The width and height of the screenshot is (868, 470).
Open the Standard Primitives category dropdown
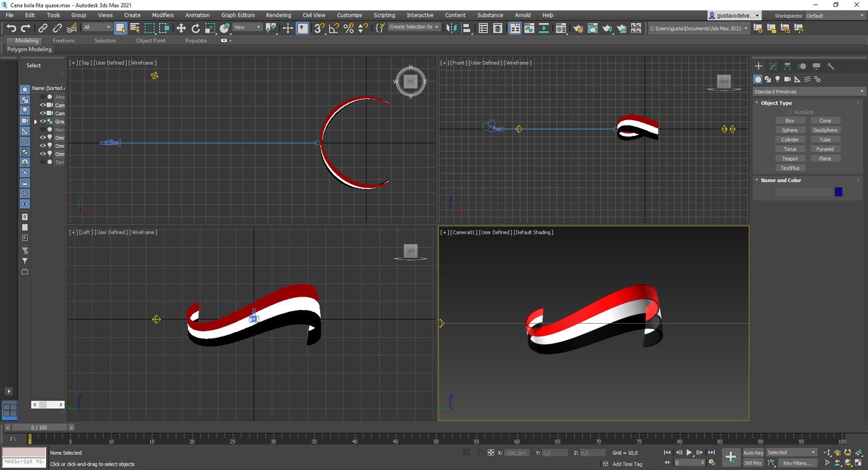(x=808, y=91)
